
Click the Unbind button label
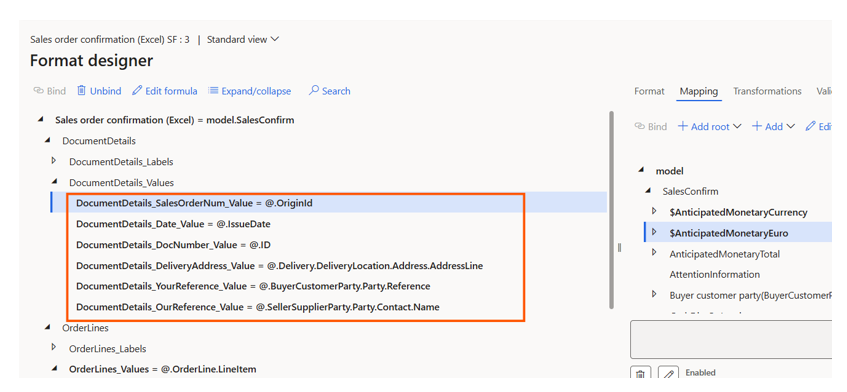[x=105, y=91]
